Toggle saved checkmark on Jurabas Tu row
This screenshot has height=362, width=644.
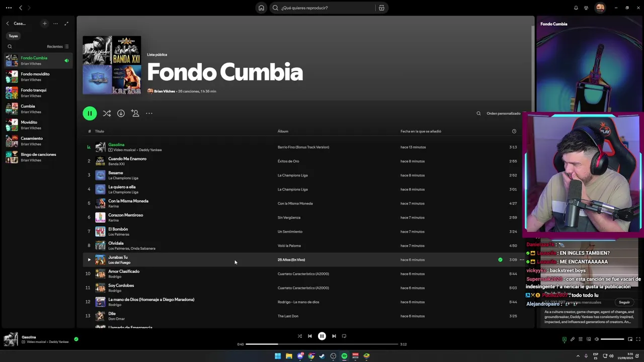click(x=500, y=259)
